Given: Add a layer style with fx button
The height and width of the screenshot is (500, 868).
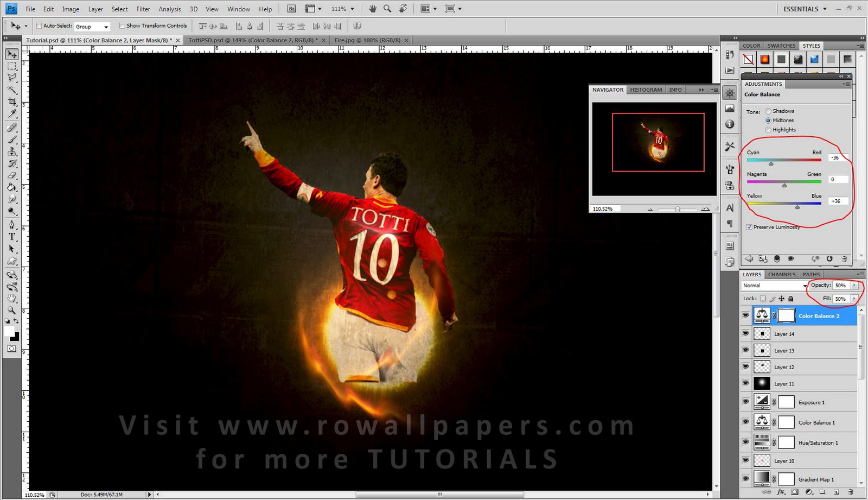Looking at the screenshot, I should tap(781, 492).
